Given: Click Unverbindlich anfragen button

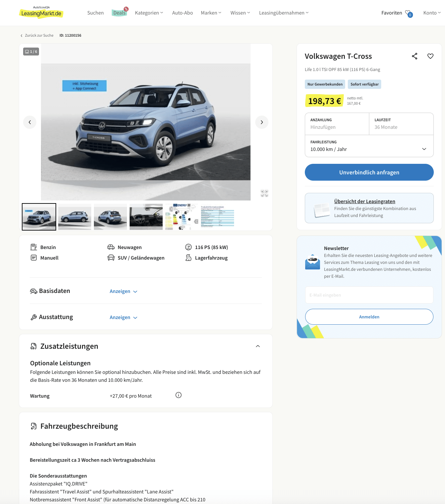Looking at the screenshot, I should [x=369, y=172].
